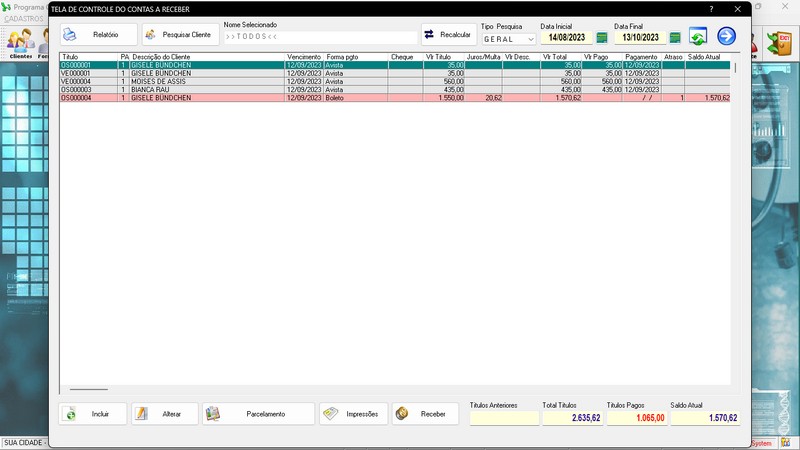Select overdue row OS000004 Gisele Bündchen
This screenshot has height=450, width=800.
point(200,98)
